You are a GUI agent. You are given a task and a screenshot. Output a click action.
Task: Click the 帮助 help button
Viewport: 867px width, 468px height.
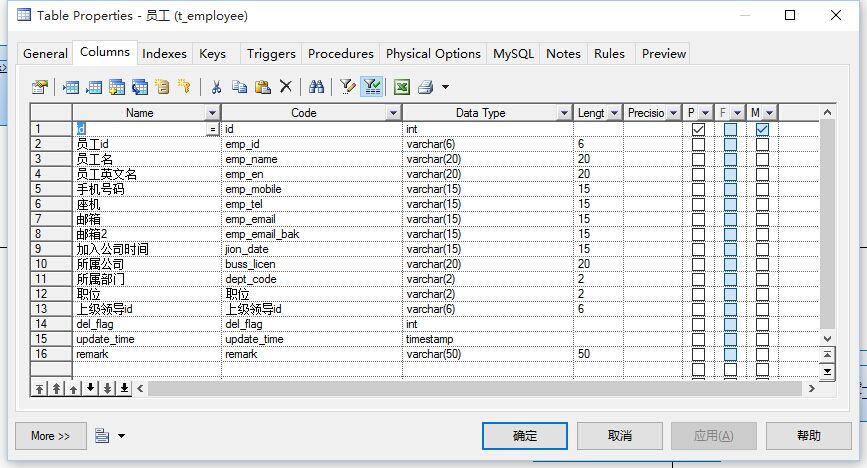point(808,436)
